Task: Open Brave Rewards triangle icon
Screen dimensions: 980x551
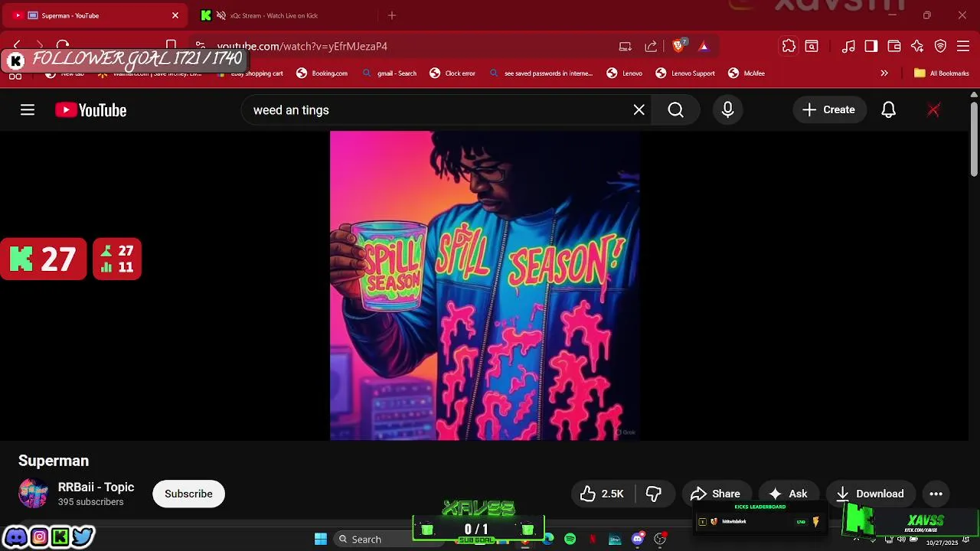Action: tap(703, 46)
